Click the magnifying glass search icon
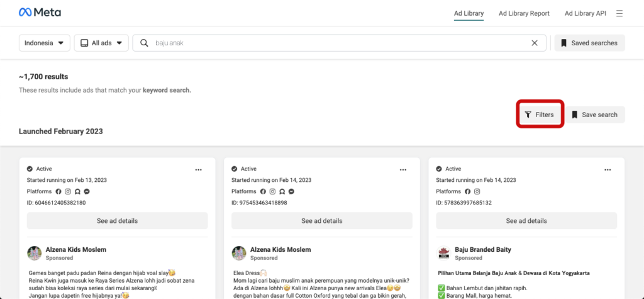This screenshot has height=299, width=644. (144, 43)
